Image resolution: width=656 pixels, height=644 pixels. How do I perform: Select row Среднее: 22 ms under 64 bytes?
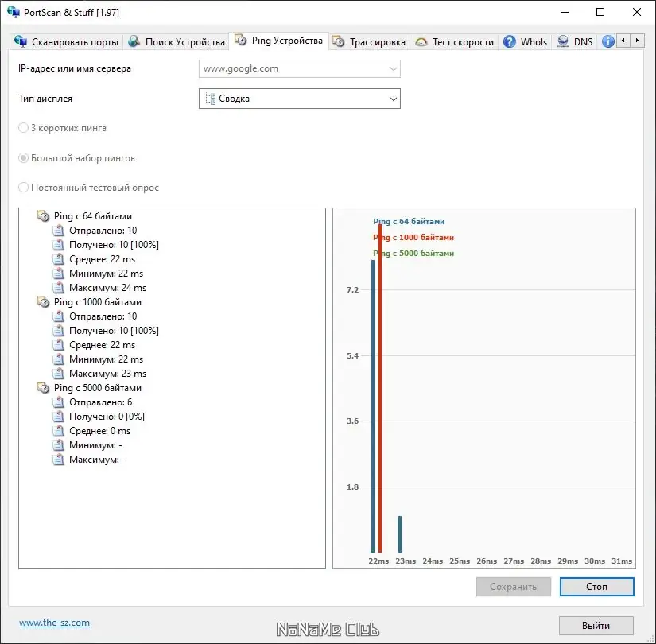tap(102, 259)
